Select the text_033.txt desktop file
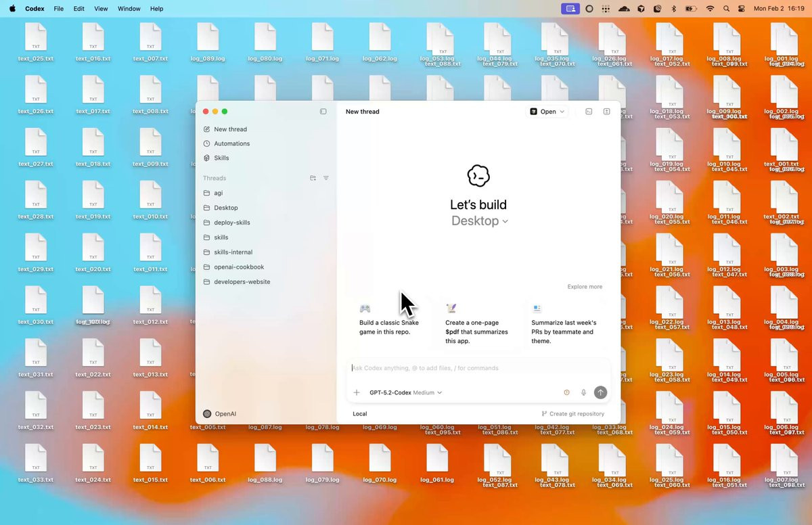 (36, 463)
